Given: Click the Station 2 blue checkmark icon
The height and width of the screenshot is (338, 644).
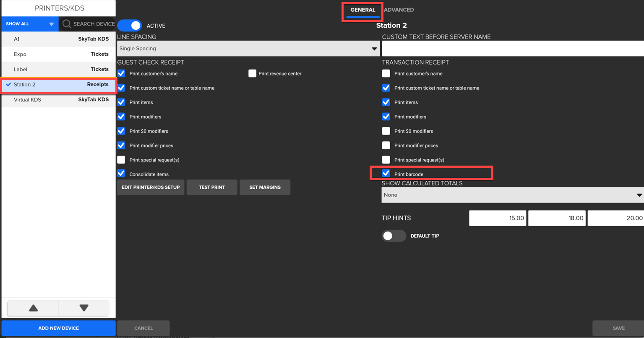Looking at the screenshot, I should 8,84.
